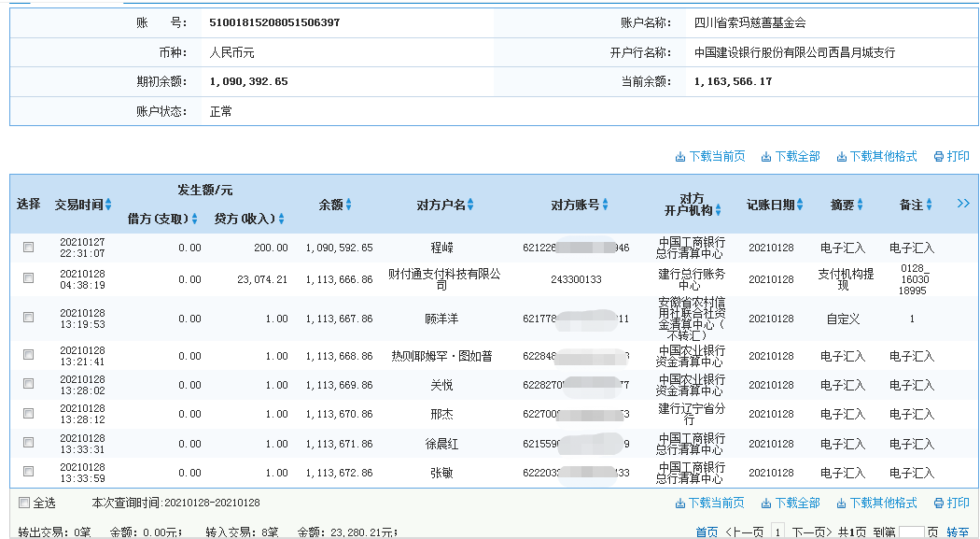Viewport: 980px width, 539px height.
Task: Click the top print icon
Action: (939, 157)
